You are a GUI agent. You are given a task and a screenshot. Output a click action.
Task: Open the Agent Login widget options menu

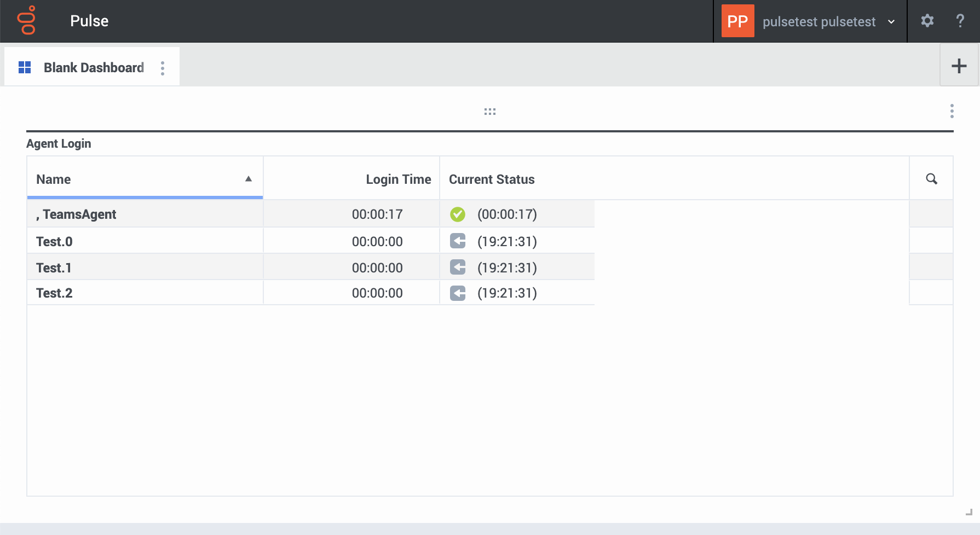pos(952,111)
